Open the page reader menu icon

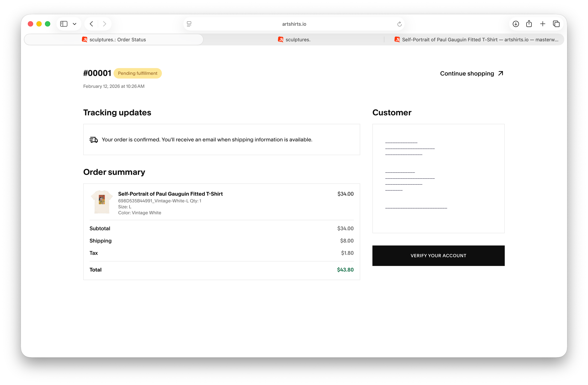189,24
